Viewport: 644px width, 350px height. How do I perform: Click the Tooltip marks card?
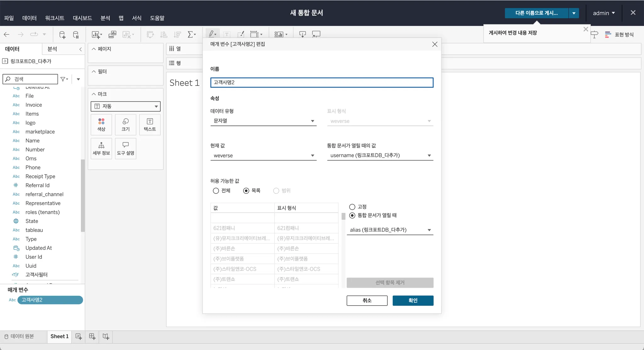(125, 148)
